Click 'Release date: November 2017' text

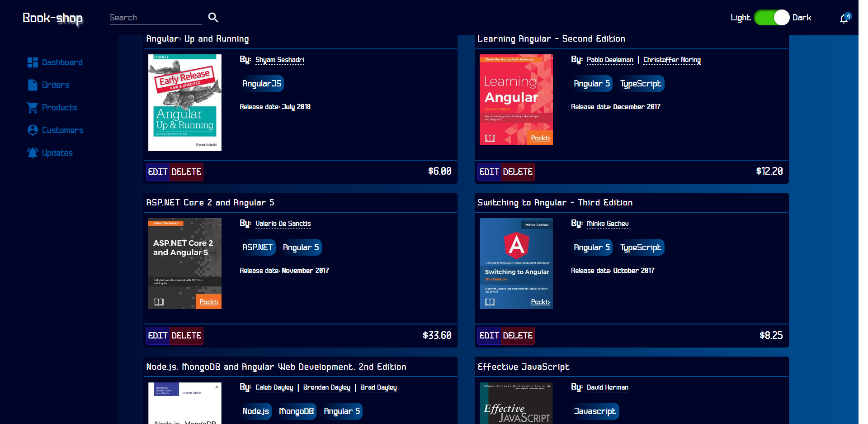coord(284,271)
